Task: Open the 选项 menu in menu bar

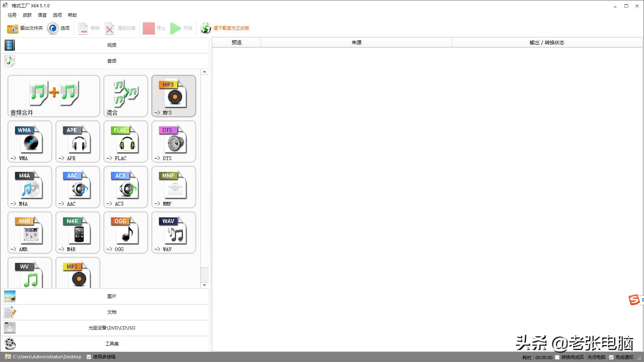Action: click(57, 15)
